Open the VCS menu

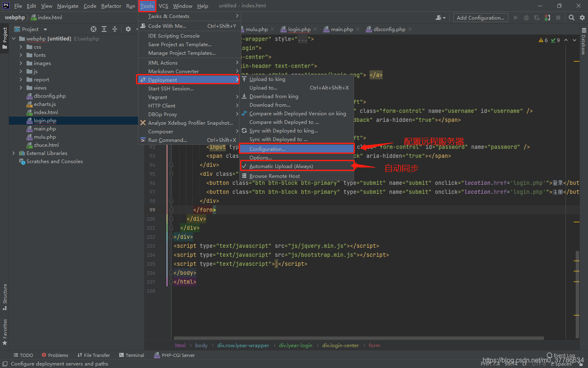(163, 6)
